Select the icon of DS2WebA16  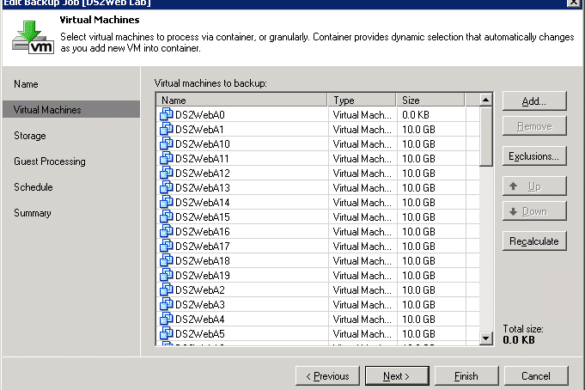coord(166,231)
